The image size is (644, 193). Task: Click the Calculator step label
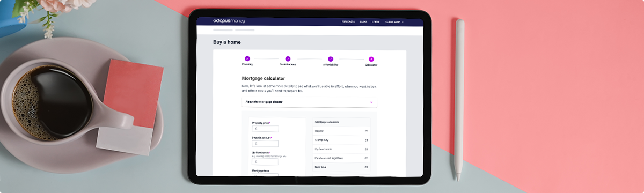pyautogui.click(x=371, y=65)
